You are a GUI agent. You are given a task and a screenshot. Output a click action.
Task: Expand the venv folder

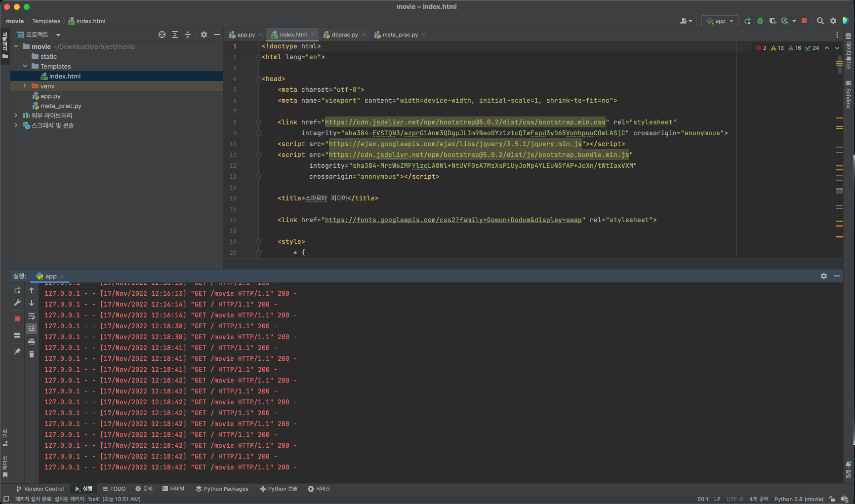click(25, 86)
